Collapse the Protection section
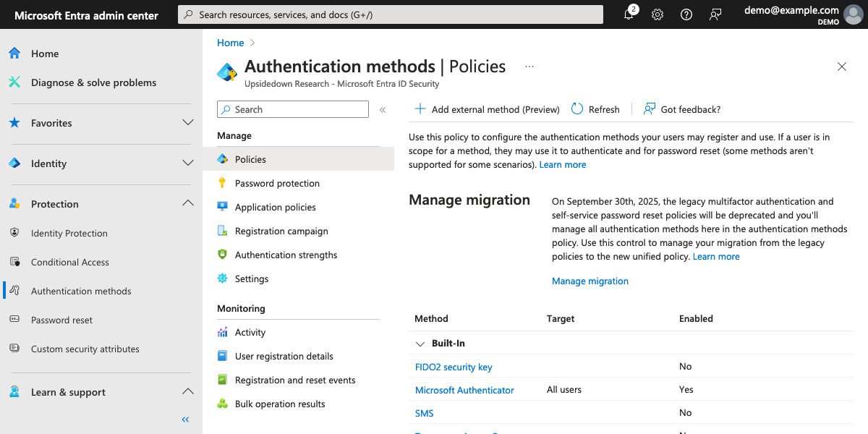Image resolution: width=868 pixels, height=434 pixels. coord(188,204)
